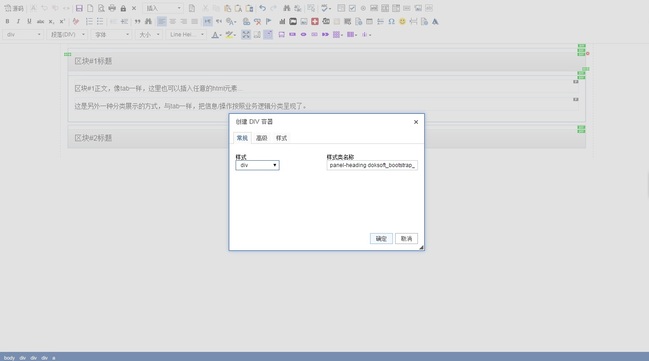Image resolution: width=649 pixels, height=361 pixels.
Task: Click the maximize editor icon
Action: [x=246, y=35]
